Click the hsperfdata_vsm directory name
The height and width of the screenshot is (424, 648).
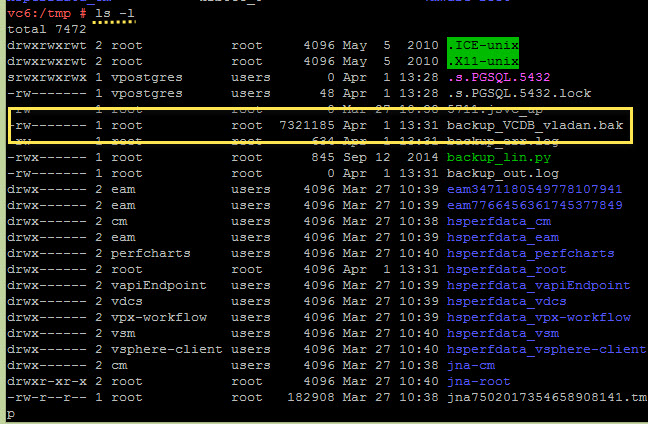tap(503, 333)
